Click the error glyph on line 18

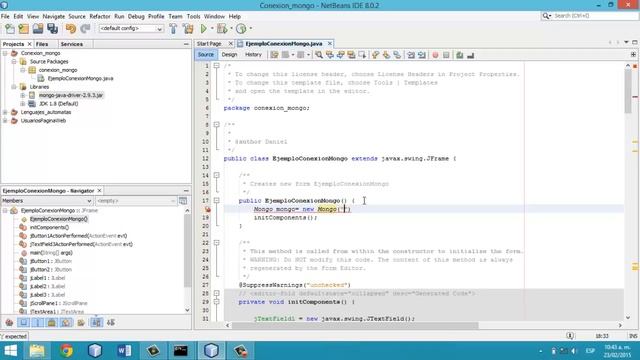coord(208,209)
